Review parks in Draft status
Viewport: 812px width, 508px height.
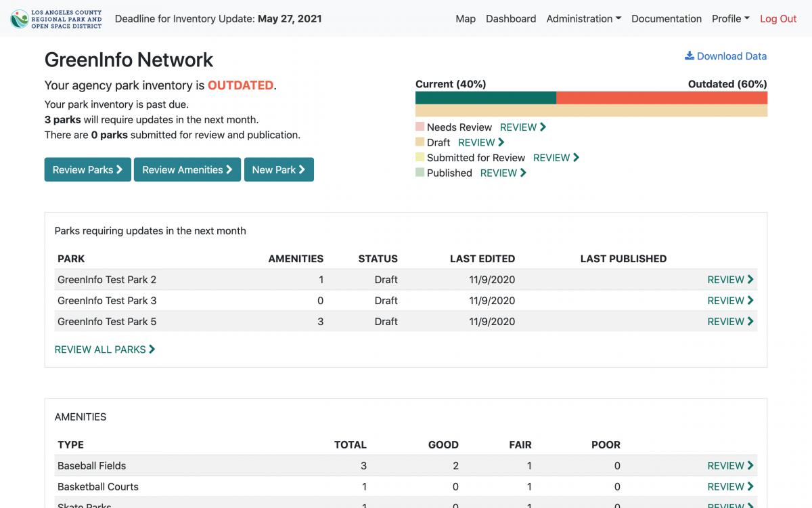[x=481, y=143]
